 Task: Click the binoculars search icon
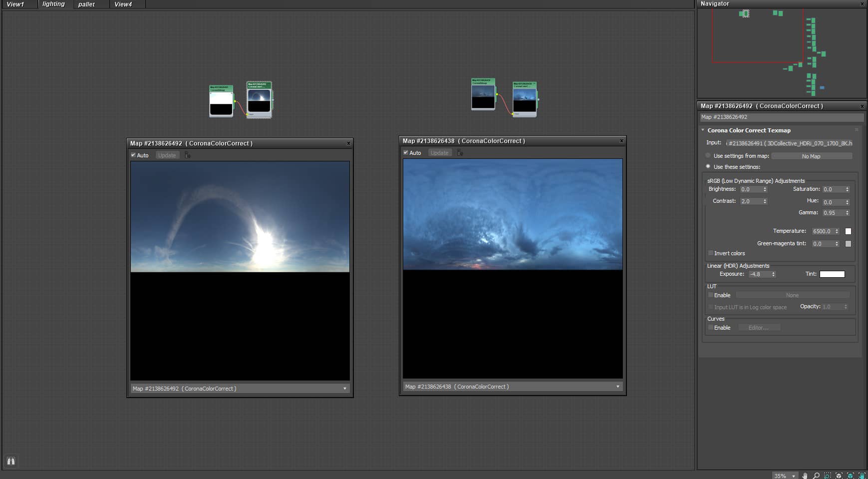(11, 461)
